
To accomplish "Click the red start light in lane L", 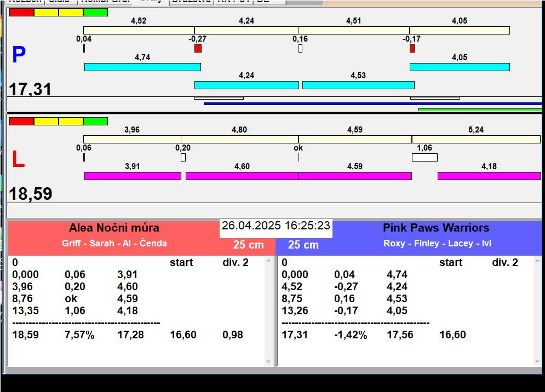I will click(21, 122).
